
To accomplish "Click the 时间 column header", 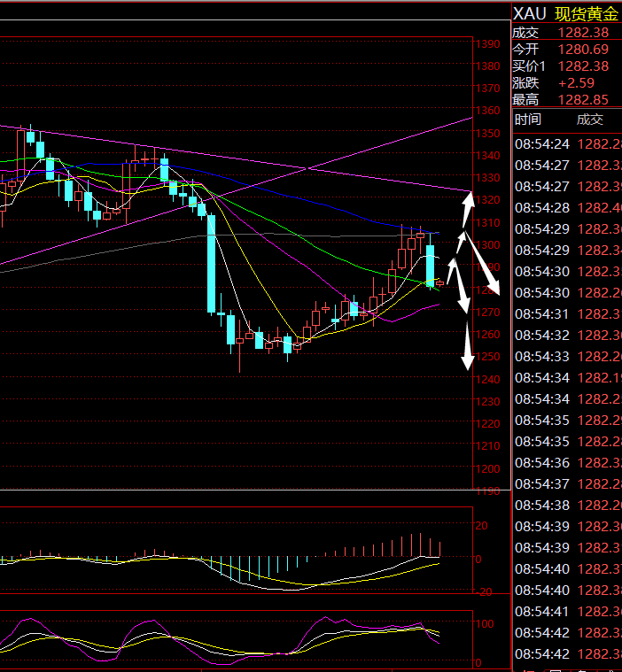I will [x=528, y=120].
